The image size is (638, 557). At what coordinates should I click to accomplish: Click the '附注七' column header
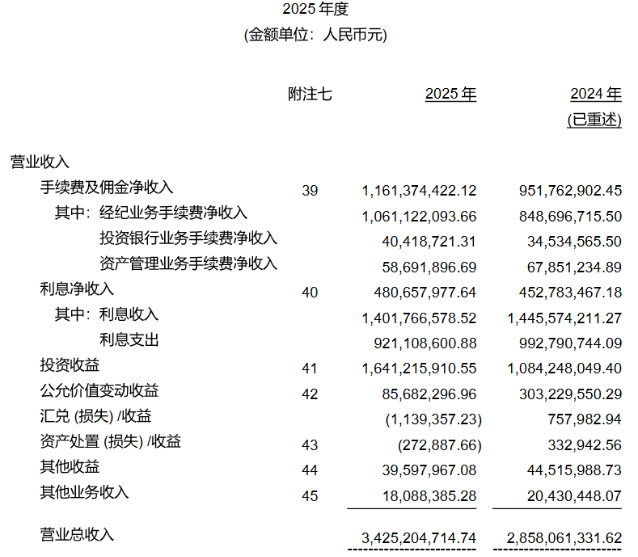(x=310, y=94)
